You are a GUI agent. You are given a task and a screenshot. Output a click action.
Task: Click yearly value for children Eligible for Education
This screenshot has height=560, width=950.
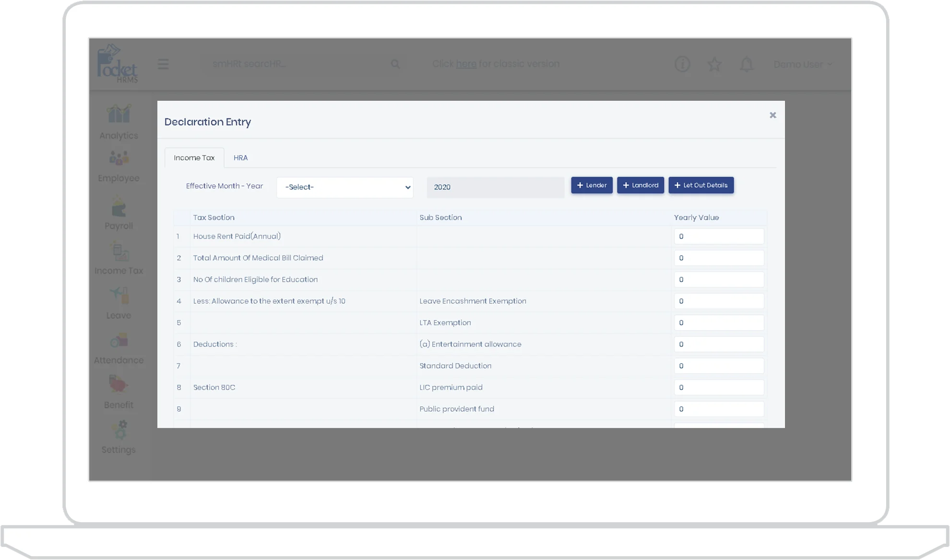click(x=719, y=280)
